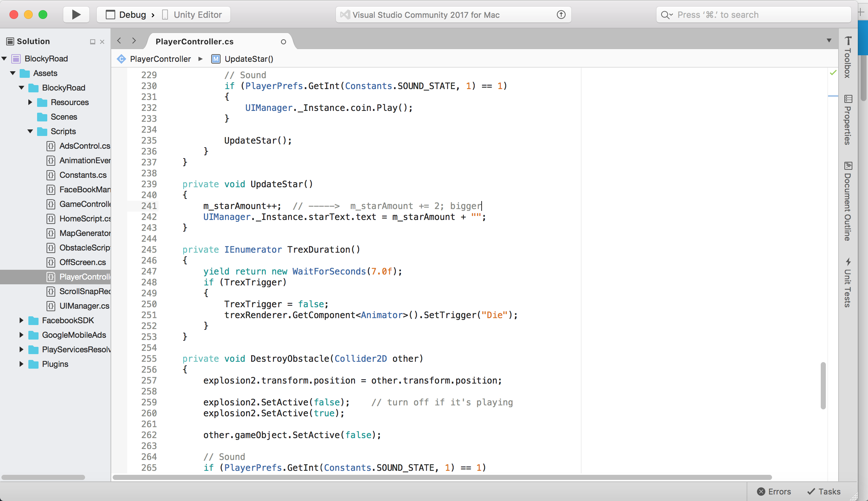Click the DestroyObstacle method name

coord(290,358)
